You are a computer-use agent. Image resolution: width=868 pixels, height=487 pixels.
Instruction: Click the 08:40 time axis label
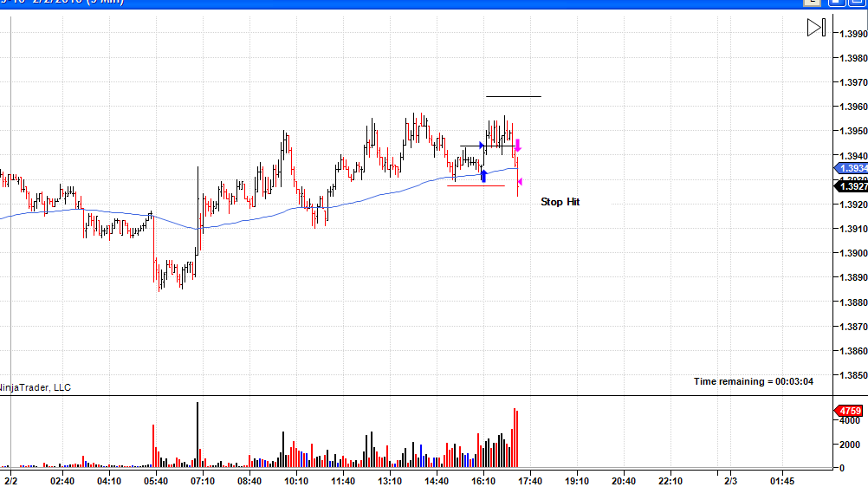click(x=249, y=481)
